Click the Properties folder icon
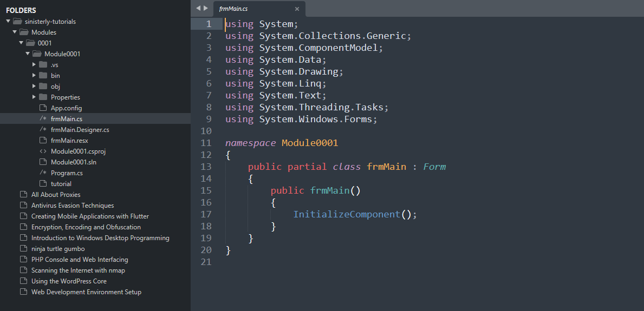Screen dimensions: 644x311 click(x=43, y=97)
